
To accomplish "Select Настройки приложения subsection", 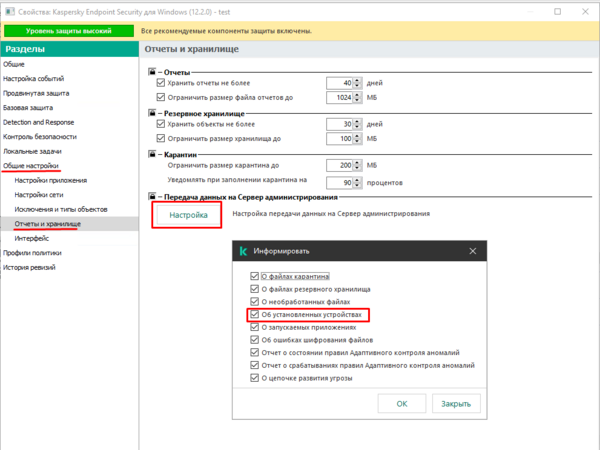I will (51, 180).
